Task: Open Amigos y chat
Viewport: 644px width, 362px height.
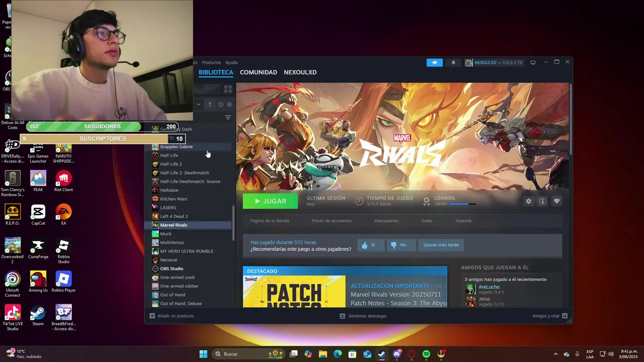Action: (550, 316)
